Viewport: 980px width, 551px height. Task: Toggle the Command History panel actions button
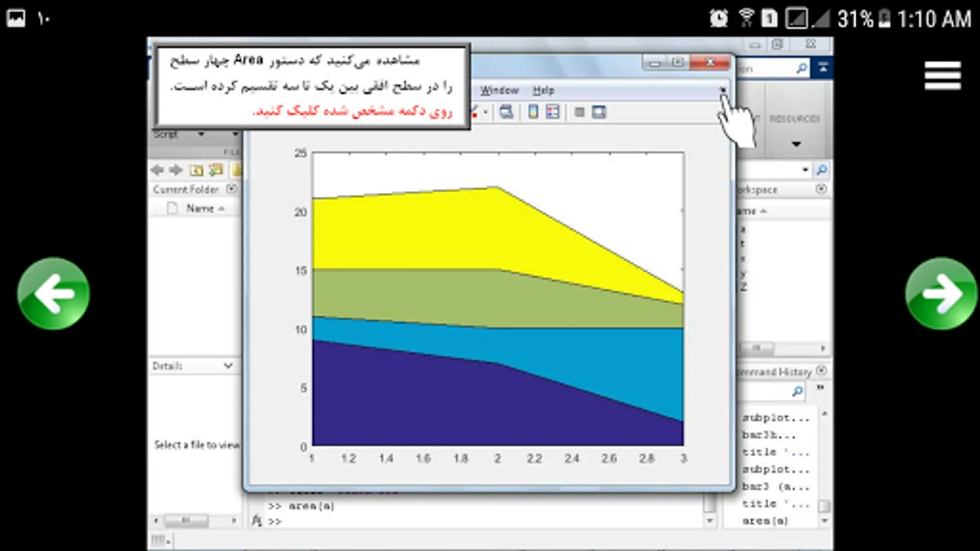(x=821, y=370)
